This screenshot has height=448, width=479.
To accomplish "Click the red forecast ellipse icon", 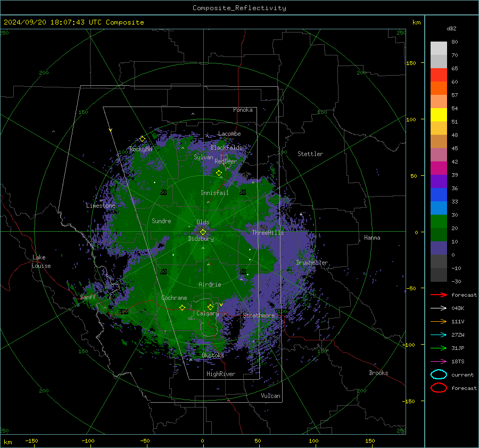I will click(439, 388).
